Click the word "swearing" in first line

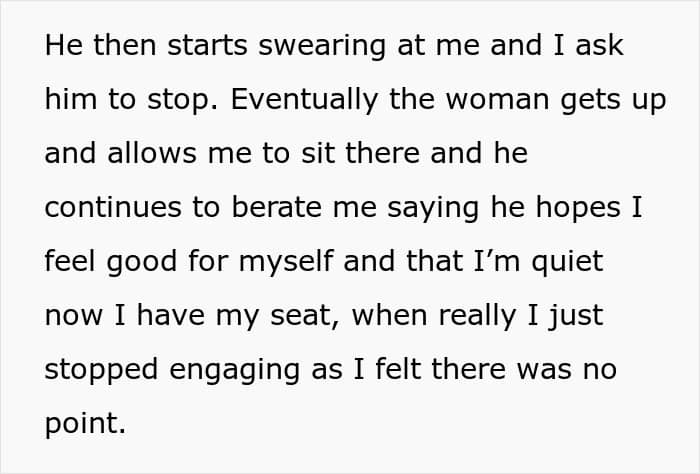(x=321, y=46)
